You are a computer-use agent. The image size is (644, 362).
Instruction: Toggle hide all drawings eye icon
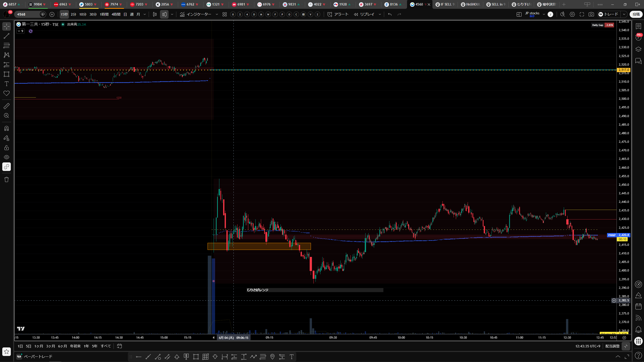click(7, 157)
